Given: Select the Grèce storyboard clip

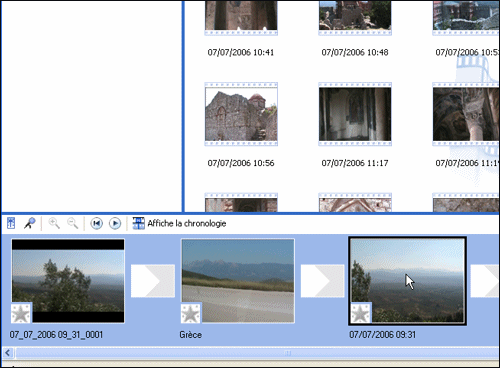Looking at the screenshot, I should (238, 281).
